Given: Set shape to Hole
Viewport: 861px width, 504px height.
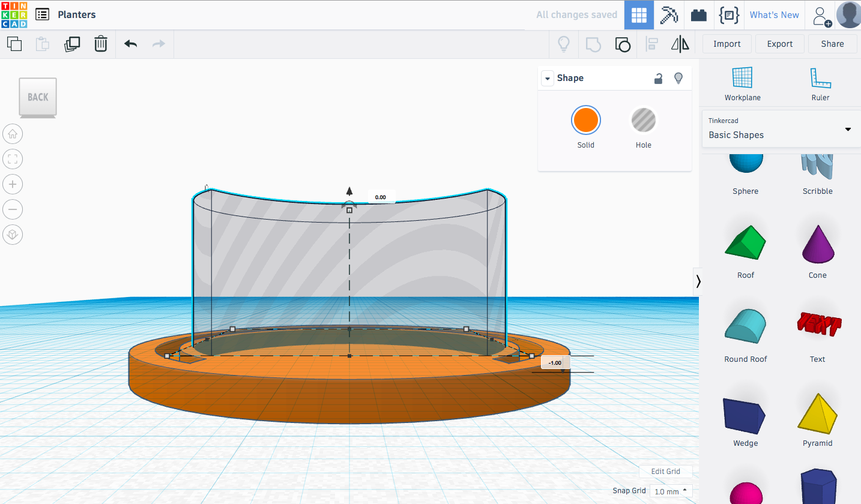Looking at the screenshot, I should pyautogui.click(x=643, y=120).
